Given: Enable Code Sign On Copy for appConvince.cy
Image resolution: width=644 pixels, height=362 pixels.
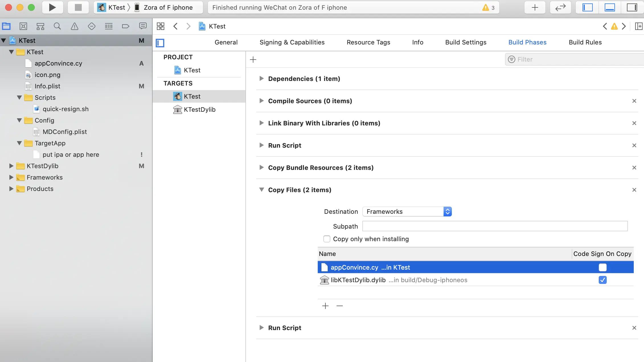Looking at the screenshot, I should (602, 267).
